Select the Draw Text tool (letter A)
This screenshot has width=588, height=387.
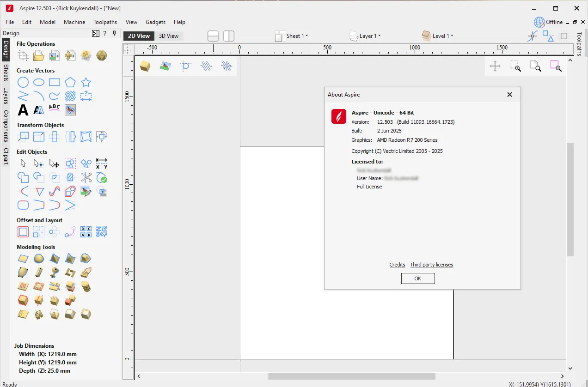23,109
